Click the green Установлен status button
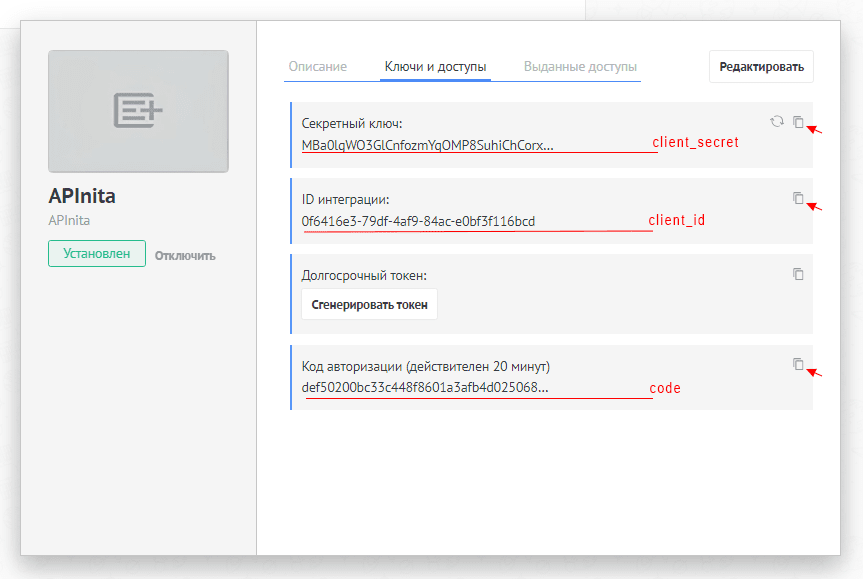The width and height of the screenshot is (863, 579). 97,254
